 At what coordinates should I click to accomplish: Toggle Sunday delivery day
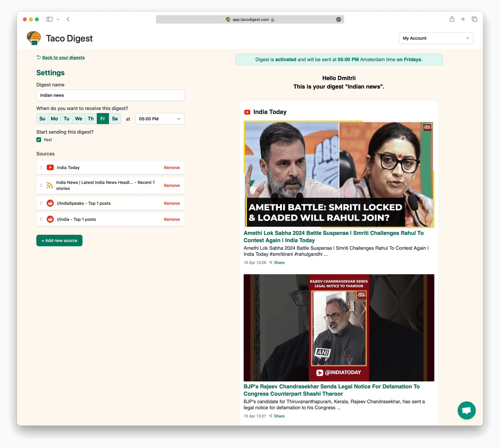coord(42,119)
